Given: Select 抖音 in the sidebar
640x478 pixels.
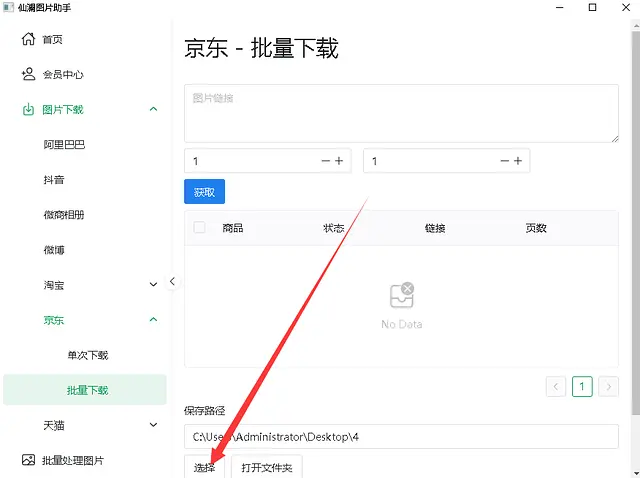Looking at the screenshot, I should [x=54, y=180].
